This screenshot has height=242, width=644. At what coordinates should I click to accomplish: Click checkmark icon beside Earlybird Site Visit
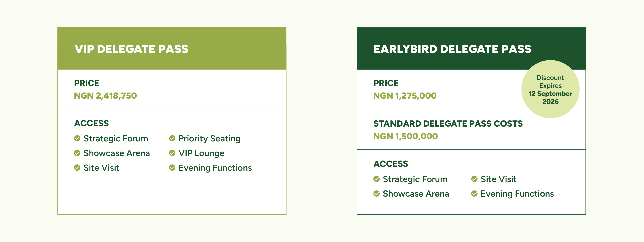click(474, 179)
